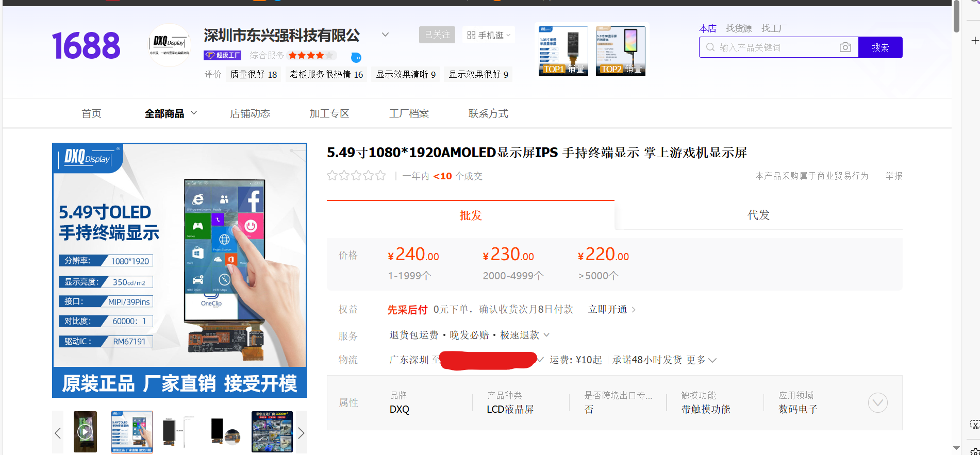Select 找工厂 search scope

774,28
